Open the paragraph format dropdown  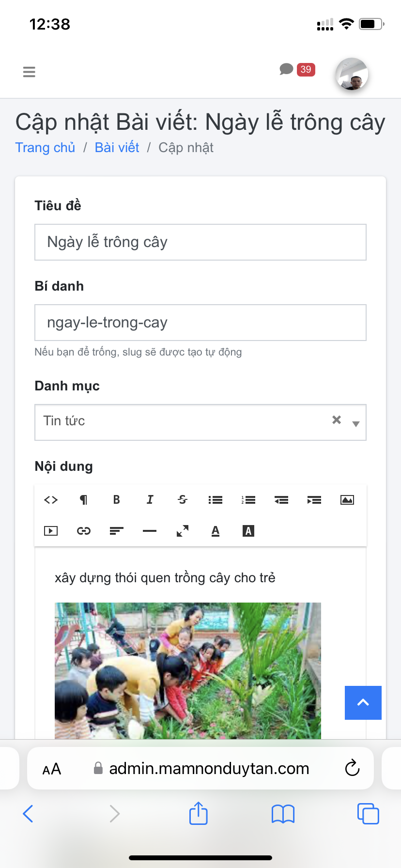coord(84,500)
